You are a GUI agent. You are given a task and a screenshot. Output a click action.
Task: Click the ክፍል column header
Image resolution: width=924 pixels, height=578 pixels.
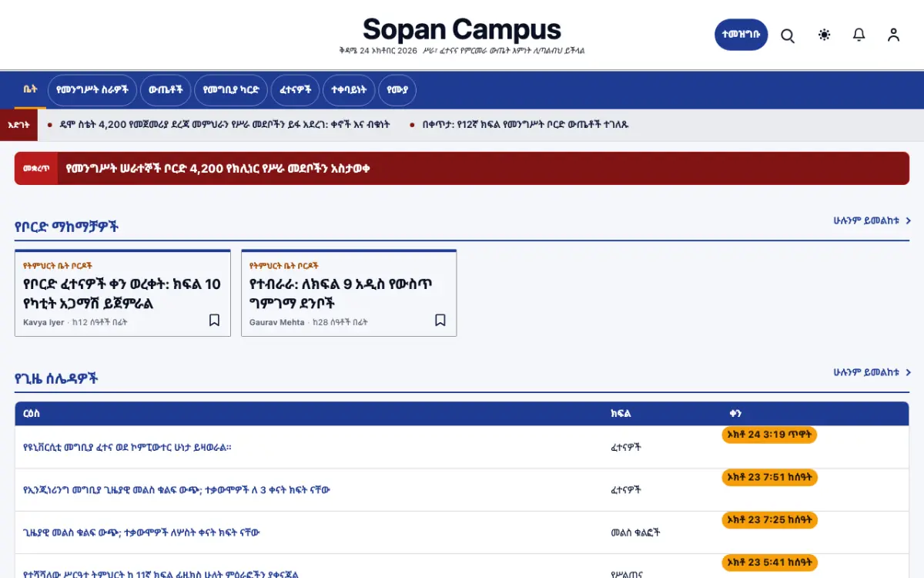coord(621,414)
